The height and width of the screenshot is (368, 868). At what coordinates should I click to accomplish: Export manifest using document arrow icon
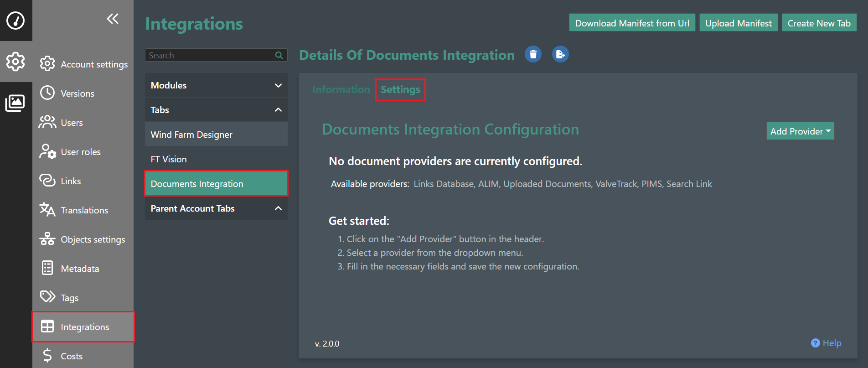(x=560, y=54)
